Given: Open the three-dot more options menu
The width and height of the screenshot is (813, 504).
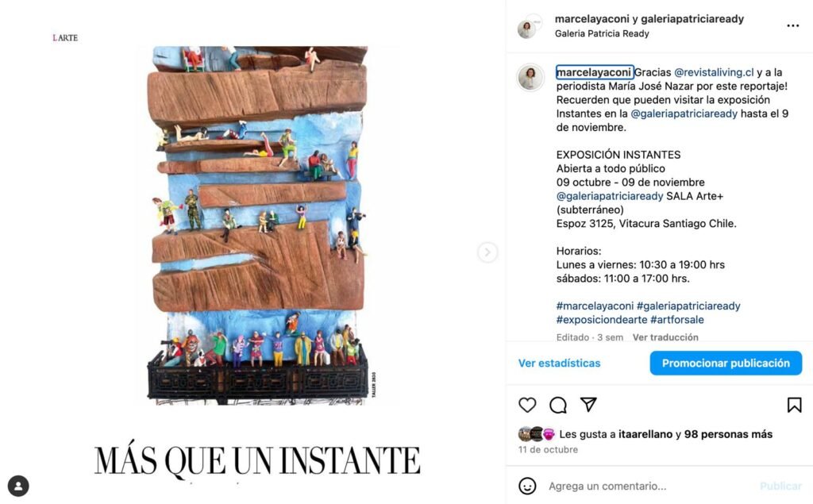Looking at the screenshot, I should pyautogui.click(x=793, y=25).
